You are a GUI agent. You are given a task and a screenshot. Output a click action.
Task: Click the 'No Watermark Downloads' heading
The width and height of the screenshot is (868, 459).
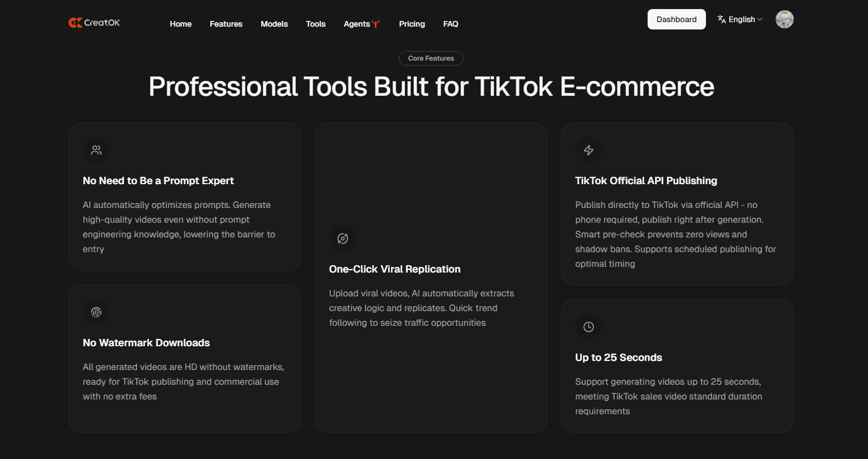(x=146, y=343)
